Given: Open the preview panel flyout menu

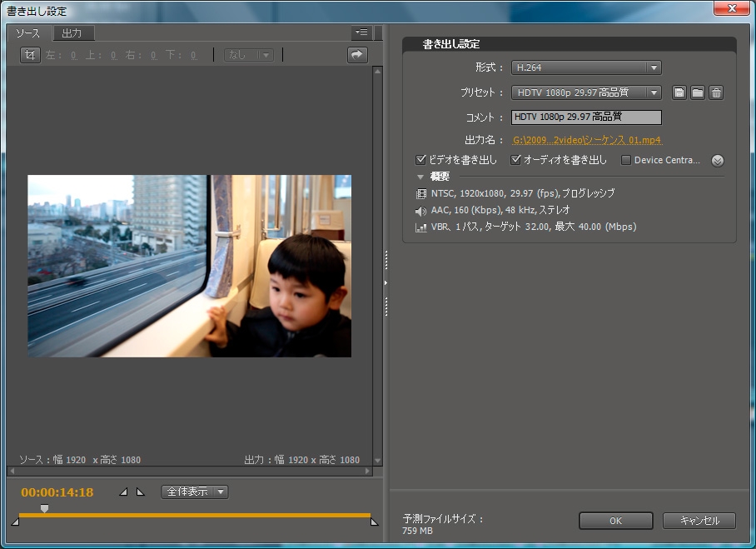Looking at the screenshot, I should [x=361, y=32].
